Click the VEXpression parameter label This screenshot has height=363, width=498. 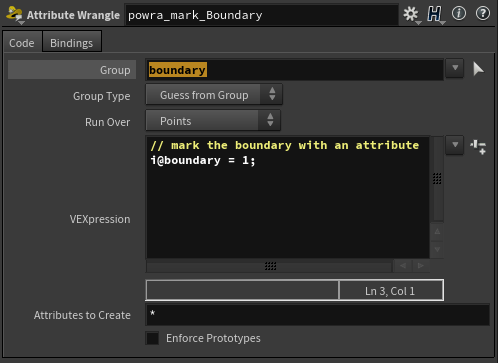[x=100, y=219]
